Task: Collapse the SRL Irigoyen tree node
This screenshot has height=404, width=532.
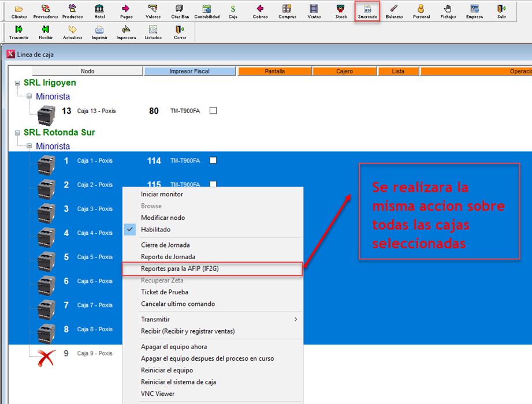Action: [x=18, y=83]
